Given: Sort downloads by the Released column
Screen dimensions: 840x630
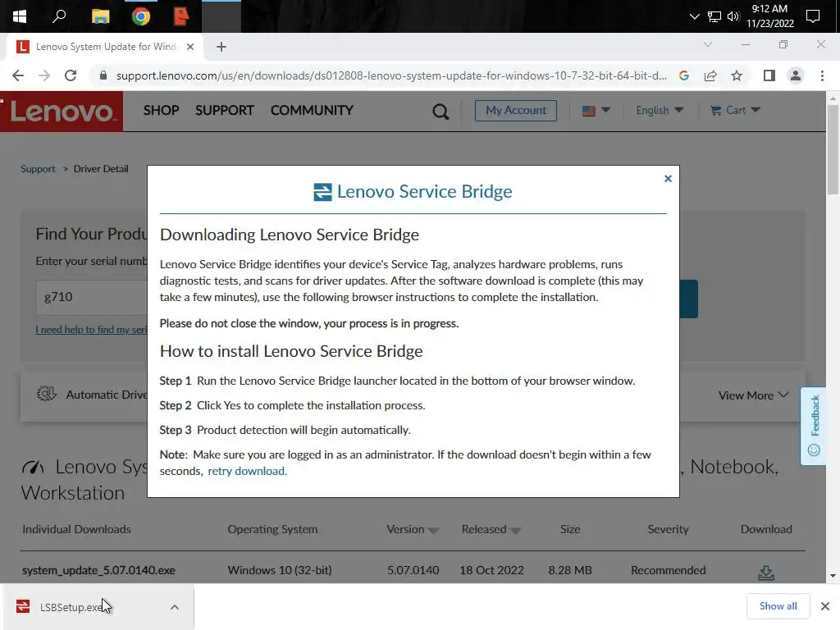Looking at the screenshot, I should coord(491,529).
